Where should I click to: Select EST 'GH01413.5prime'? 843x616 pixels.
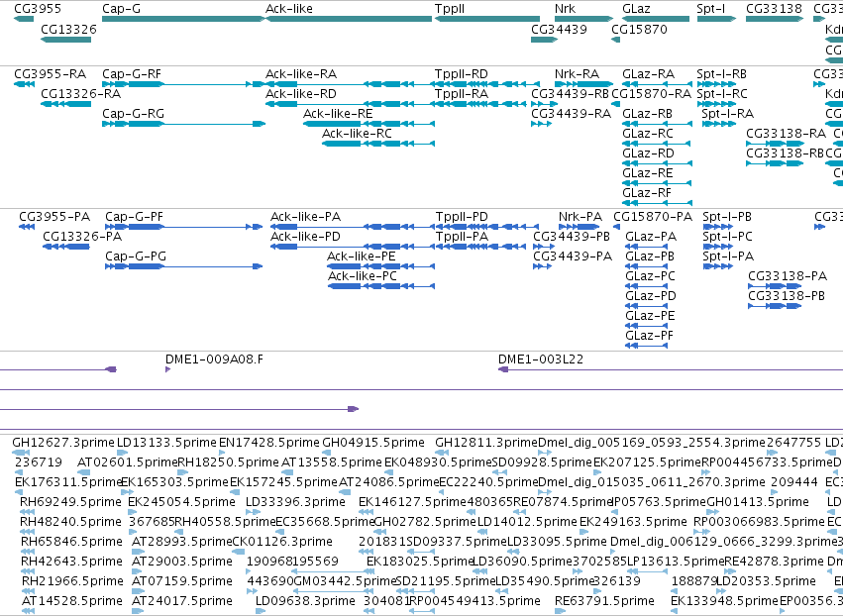758,502
